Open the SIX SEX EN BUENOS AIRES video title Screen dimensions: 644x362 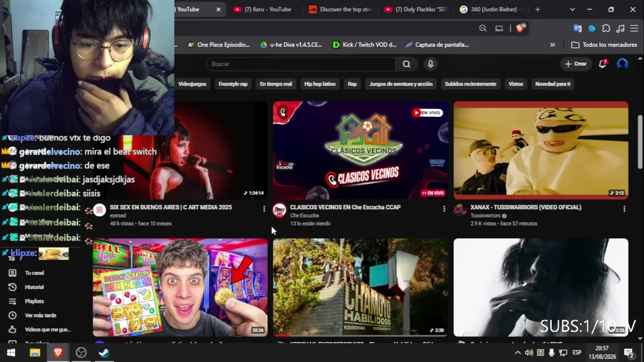tap(171, 207)
